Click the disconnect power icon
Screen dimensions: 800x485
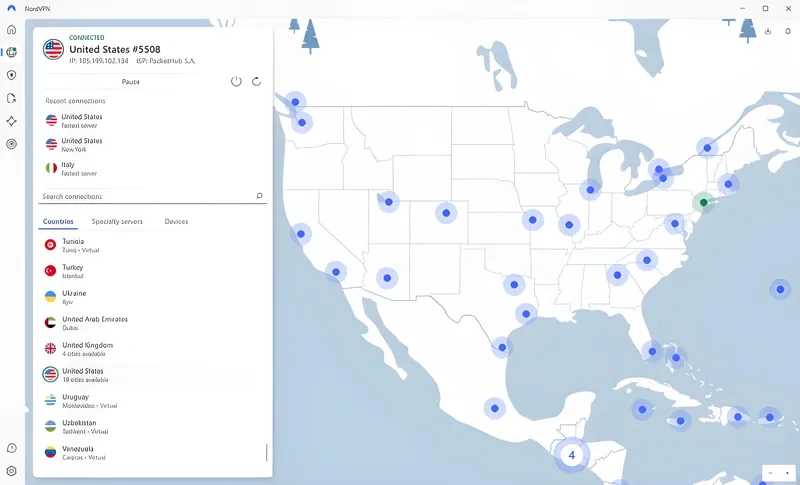tap(236, 81)
